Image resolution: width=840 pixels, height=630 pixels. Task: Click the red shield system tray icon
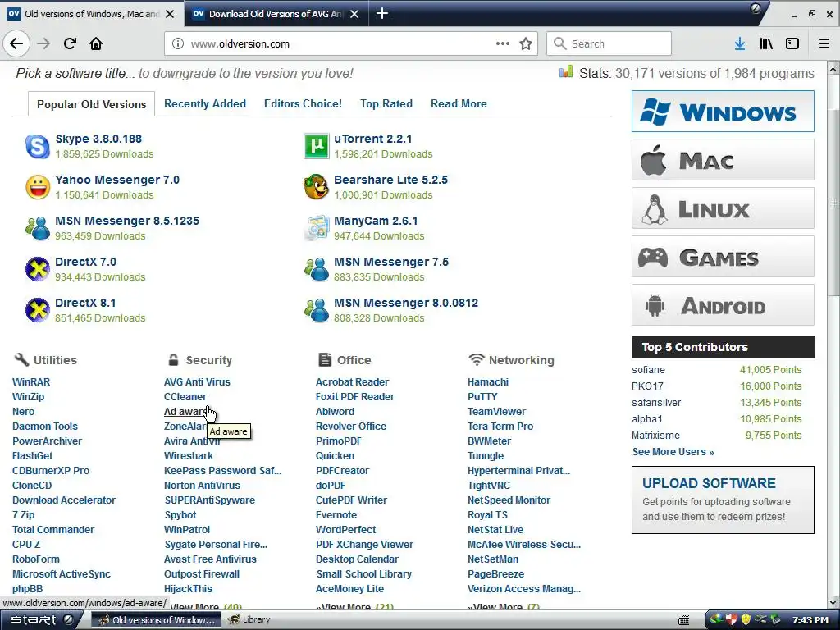731,620
